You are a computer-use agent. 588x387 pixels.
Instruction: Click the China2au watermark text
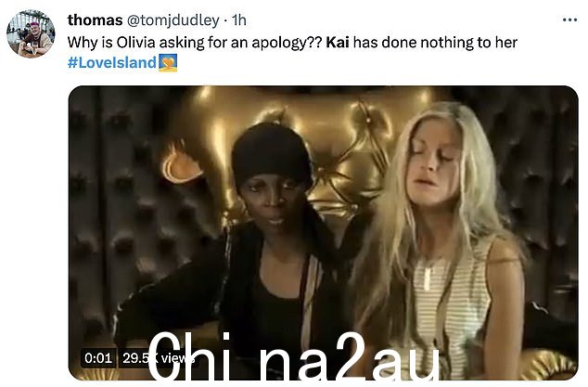[x=294, y=357]
